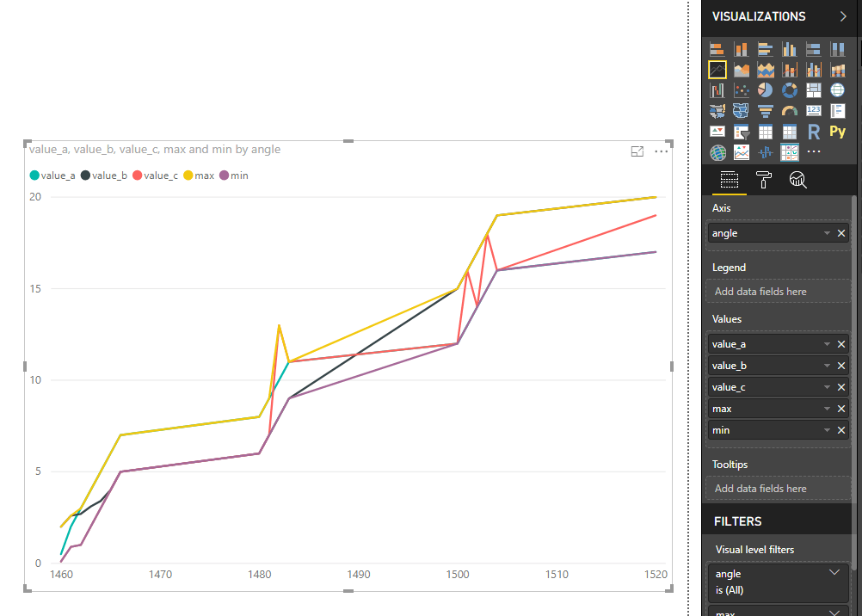Select the Stacked bar chart visual
The height and width of the screenshot is (616, 862).
(717, 50)
